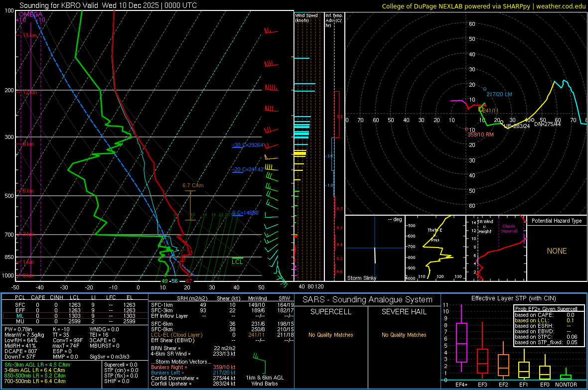Click the College of DuPage NEXLAB credit text

(x=483, y=6)
